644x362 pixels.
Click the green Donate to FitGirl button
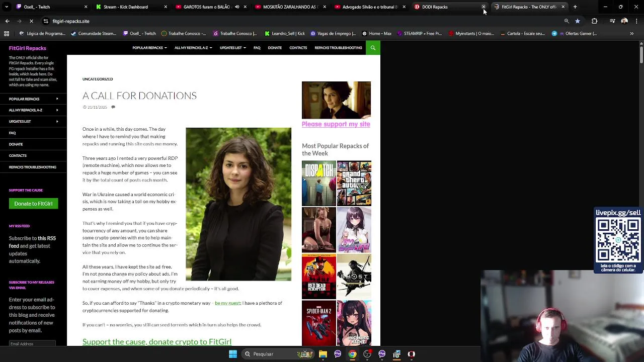point(33,204)
